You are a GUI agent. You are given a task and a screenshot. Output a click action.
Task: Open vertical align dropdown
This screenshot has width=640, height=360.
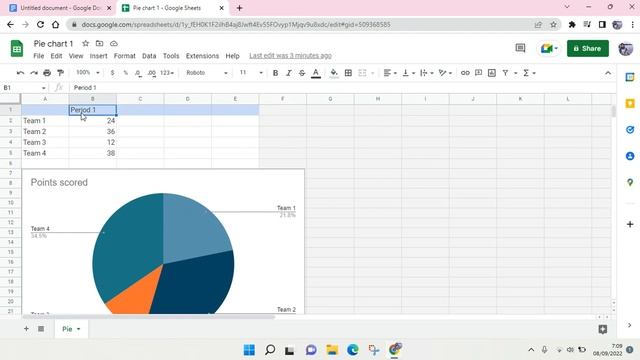click(409, 73)
